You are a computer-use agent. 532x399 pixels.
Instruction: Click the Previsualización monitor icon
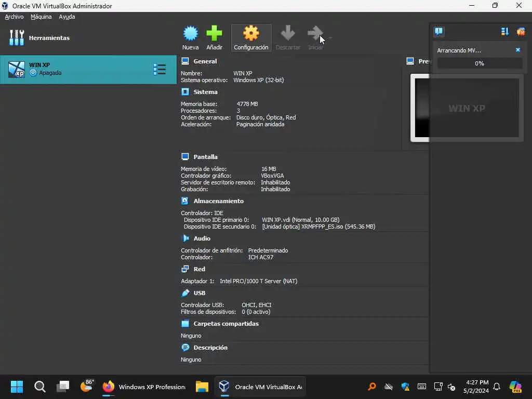tap(410, 61)
